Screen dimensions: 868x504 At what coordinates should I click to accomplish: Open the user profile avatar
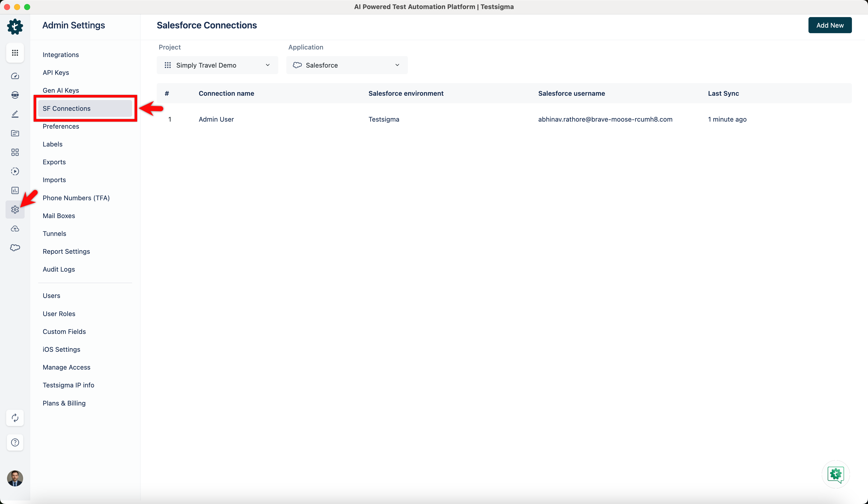pos(15,478)
